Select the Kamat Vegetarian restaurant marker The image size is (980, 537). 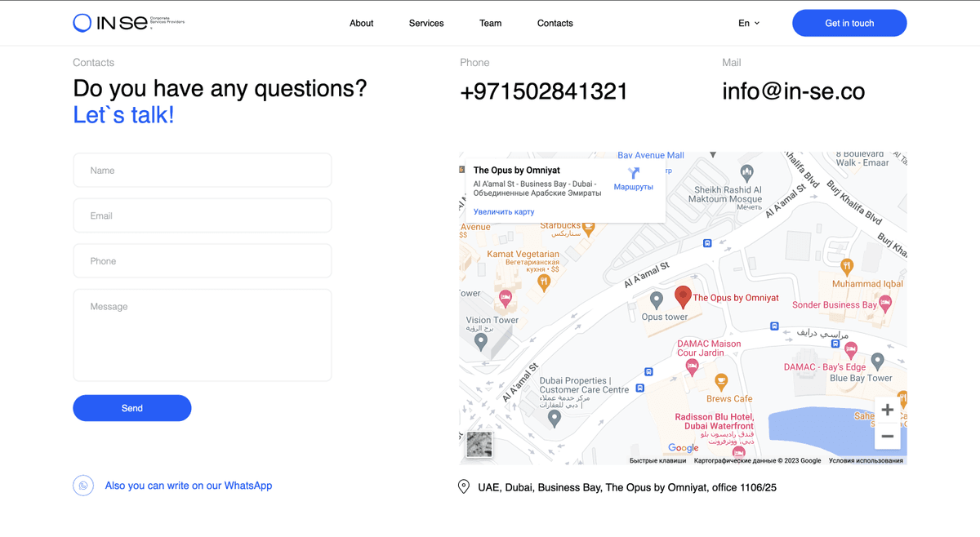(x=544, y=282)
